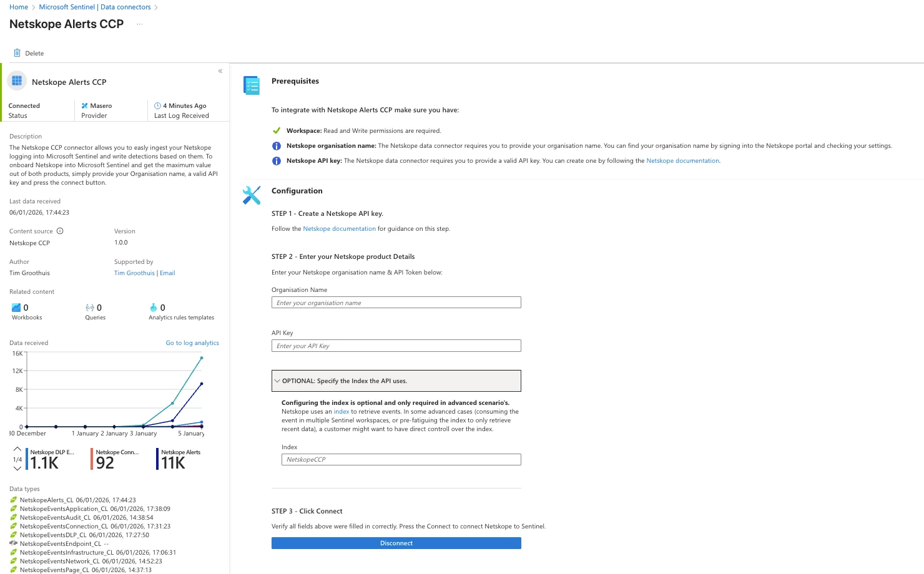Open the more options ellipsis beside title

click(140, 24)
